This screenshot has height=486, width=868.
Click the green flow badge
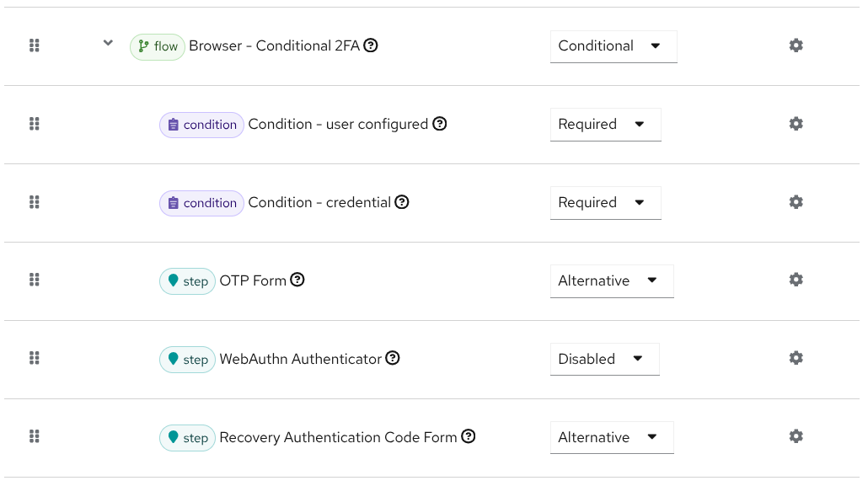(157, 46)
